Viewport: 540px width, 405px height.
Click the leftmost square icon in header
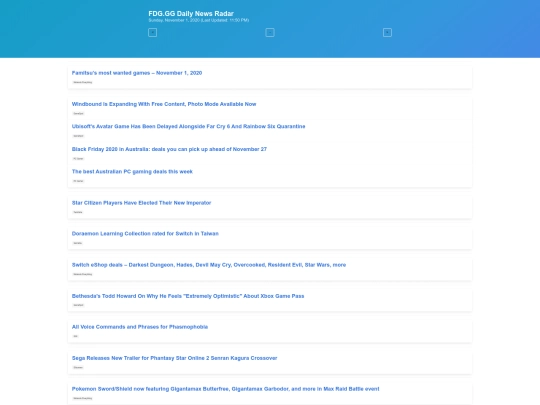(x=152, y=33)
